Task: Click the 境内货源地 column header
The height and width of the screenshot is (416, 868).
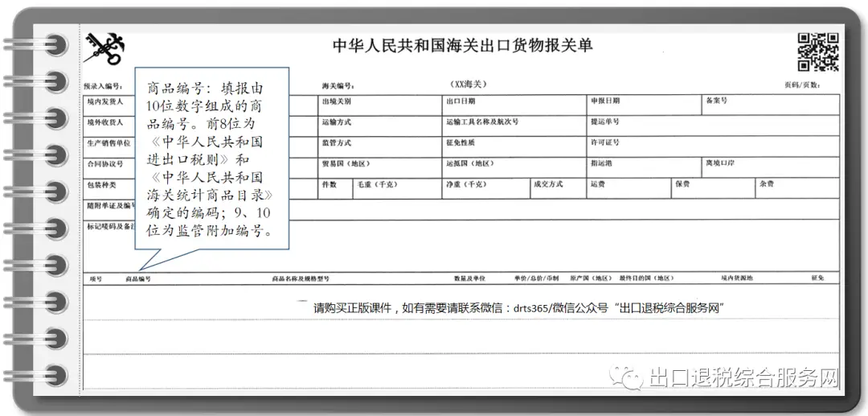Action: (737, 278)
